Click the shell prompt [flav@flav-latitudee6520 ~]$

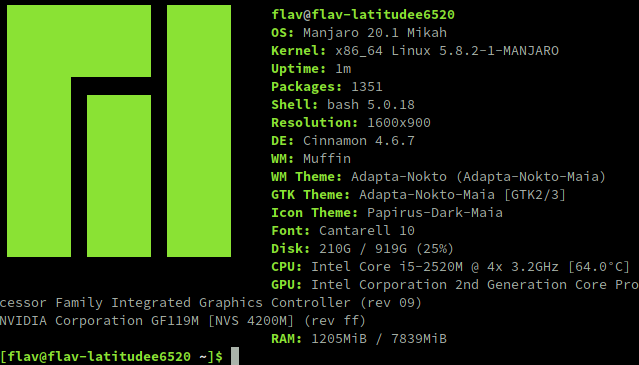[x=111, y=356]
